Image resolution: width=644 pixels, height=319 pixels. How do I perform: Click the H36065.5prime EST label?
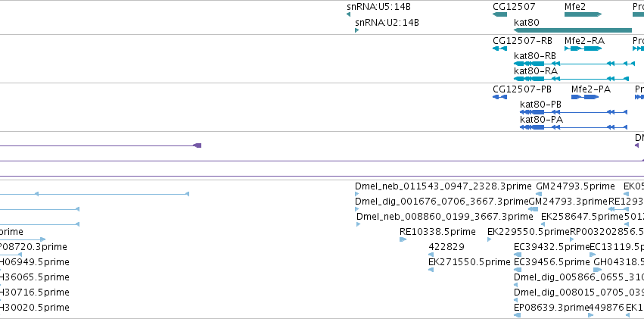click(x=35, y=277)
